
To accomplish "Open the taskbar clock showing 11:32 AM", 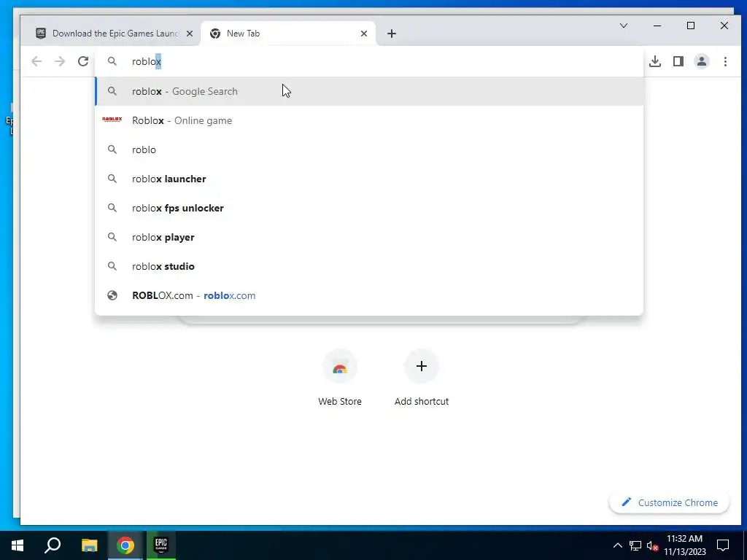I will point(684,545).
